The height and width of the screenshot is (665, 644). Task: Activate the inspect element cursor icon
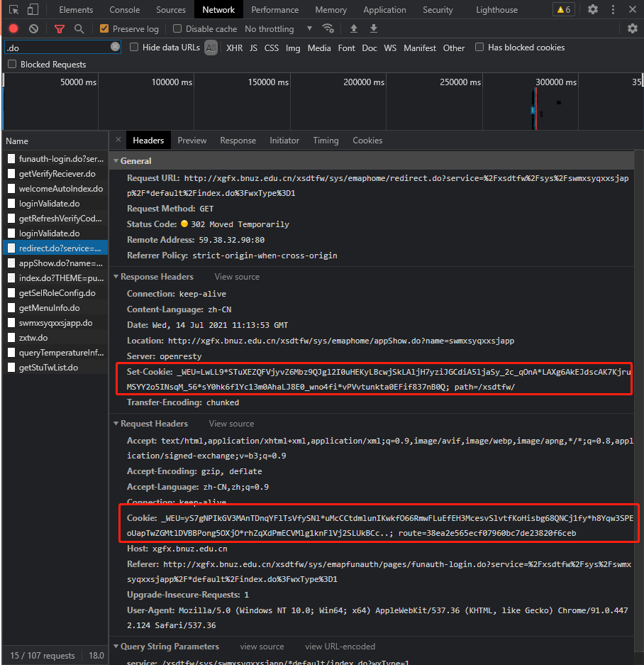pos(14,9)
